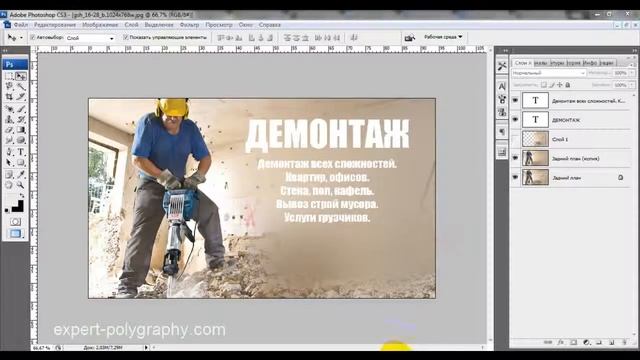The height and width of the screenshot is (360, 640).
Task: Add layer style fx button
Action: click(x=561, y=342)
